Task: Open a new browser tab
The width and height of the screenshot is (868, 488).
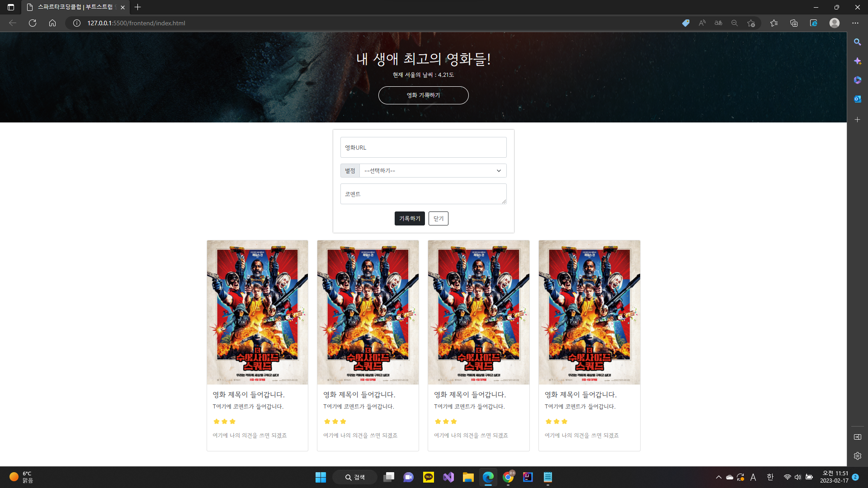Action: pyautogui.click(x=138, y=7)
